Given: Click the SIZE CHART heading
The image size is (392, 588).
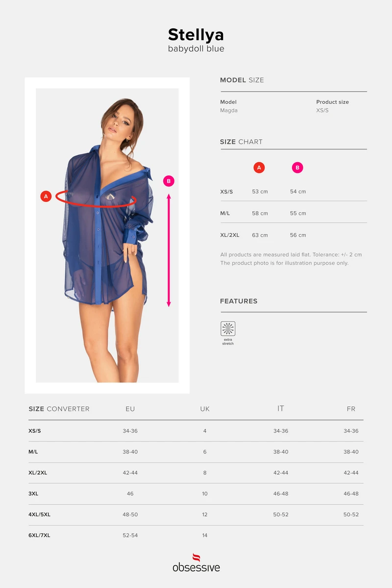Looking at the screenshot, I should click(241, 142).
